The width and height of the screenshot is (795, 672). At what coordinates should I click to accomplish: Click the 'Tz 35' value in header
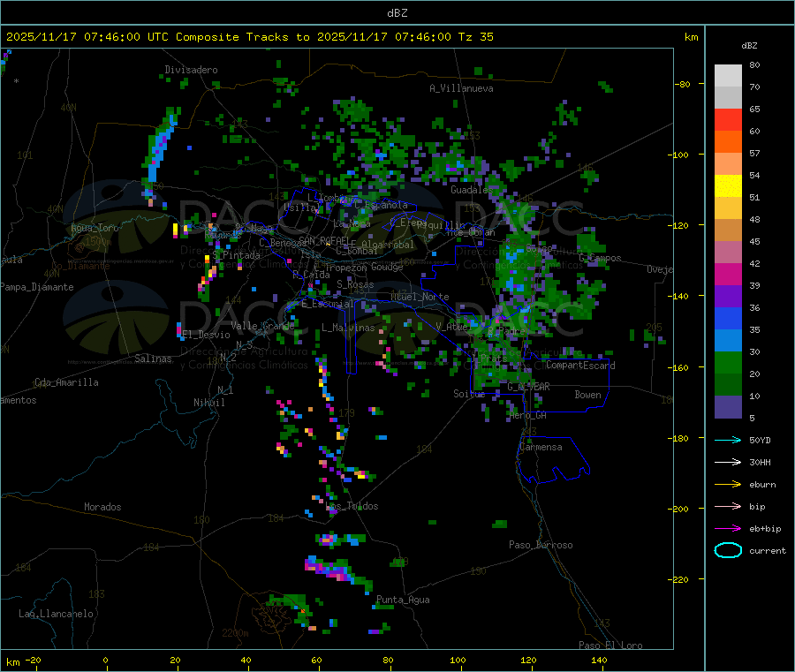(475, 37)
